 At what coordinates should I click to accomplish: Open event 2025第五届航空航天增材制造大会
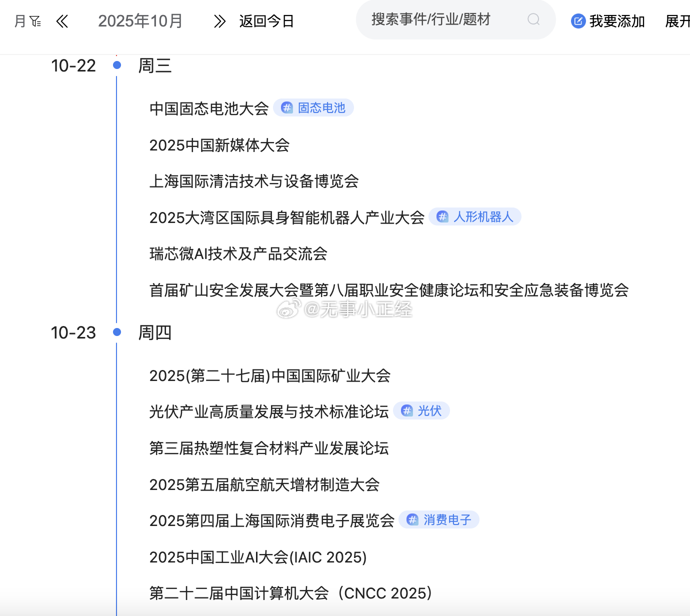coord(264,484)
